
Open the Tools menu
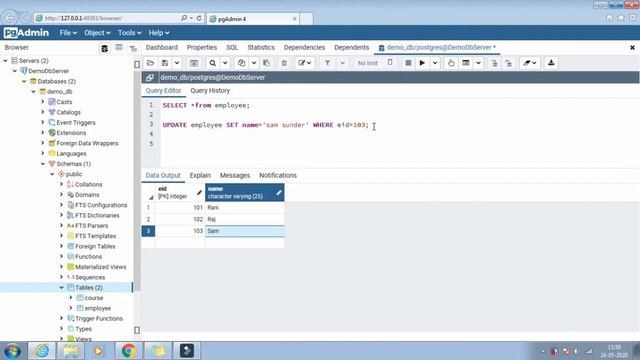(x=129, y=33)
